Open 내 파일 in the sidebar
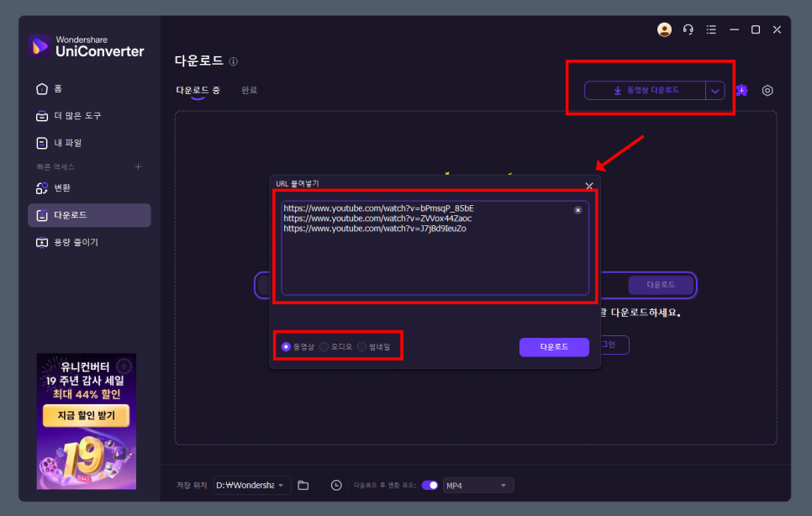Image resolution: width=812 pixels, height=516 pixels. [90, 143]
